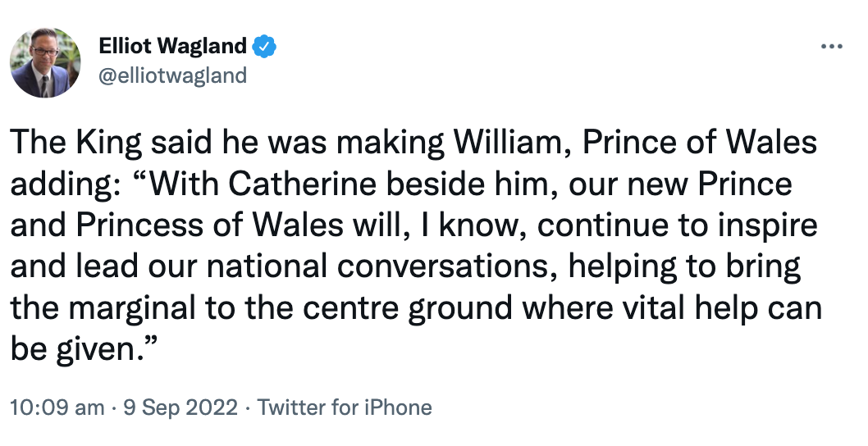Screen dimensions: 868x446
Task: Click The King at the tweet start
Action: click(75, 143)
